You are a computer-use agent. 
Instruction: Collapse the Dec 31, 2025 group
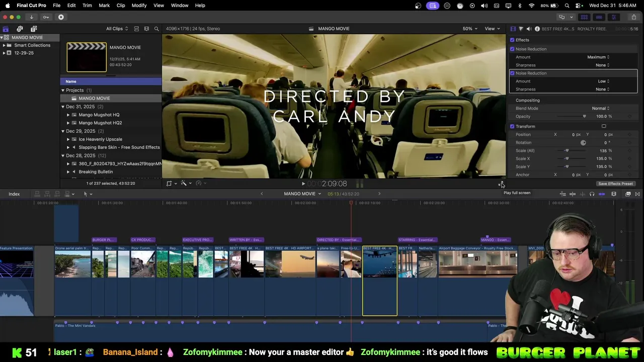pos(63,107)
